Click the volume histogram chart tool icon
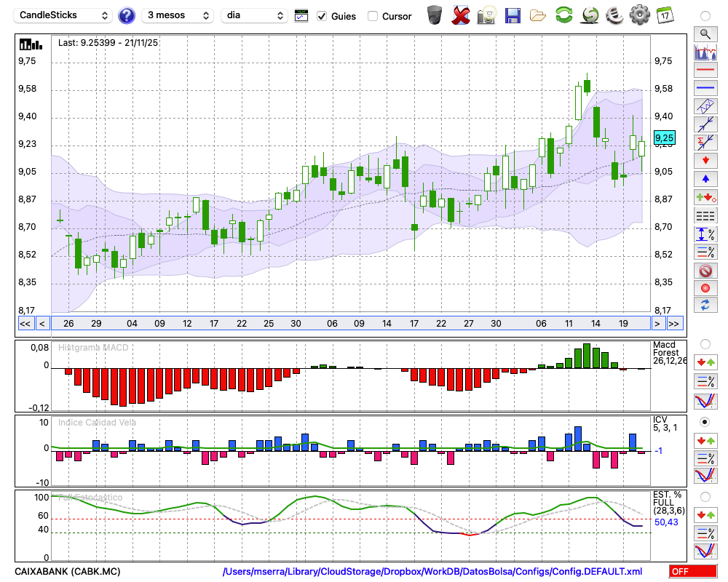Screen dimensions: 728x582 tap(705, 52)
